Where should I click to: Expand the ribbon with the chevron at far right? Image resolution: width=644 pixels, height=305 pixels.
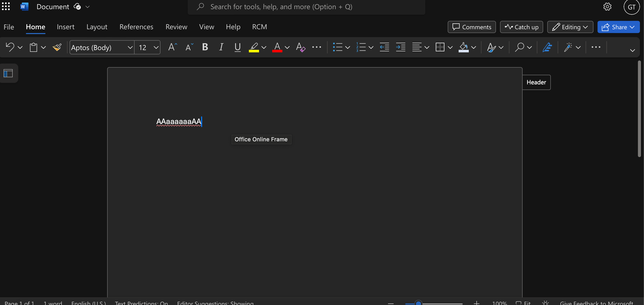632,50
